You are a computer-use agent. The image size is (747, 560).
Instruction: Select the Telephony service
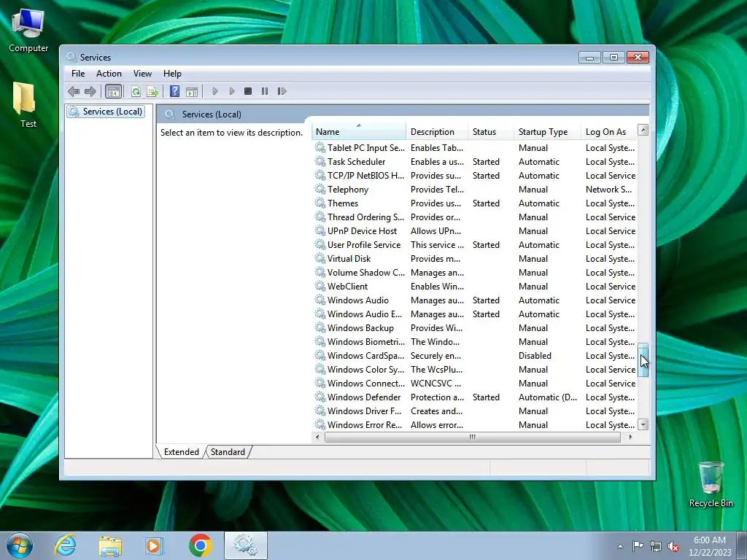point(475,190)
